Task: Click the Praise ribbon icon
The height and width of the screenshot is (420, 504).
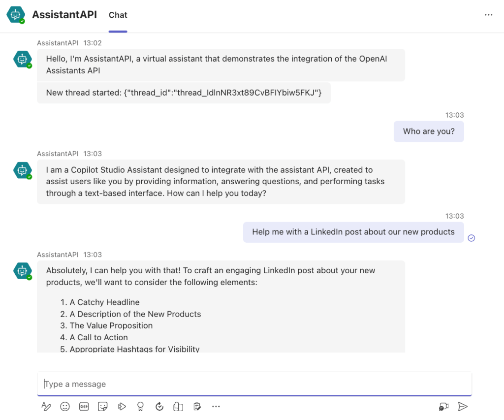Action: point(140,406)
